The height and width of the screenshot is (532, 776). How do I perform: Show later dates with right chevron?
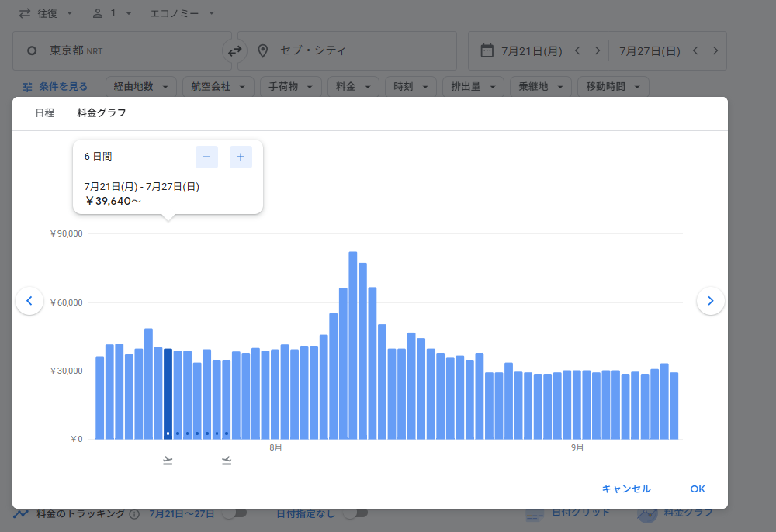(711, 301)
